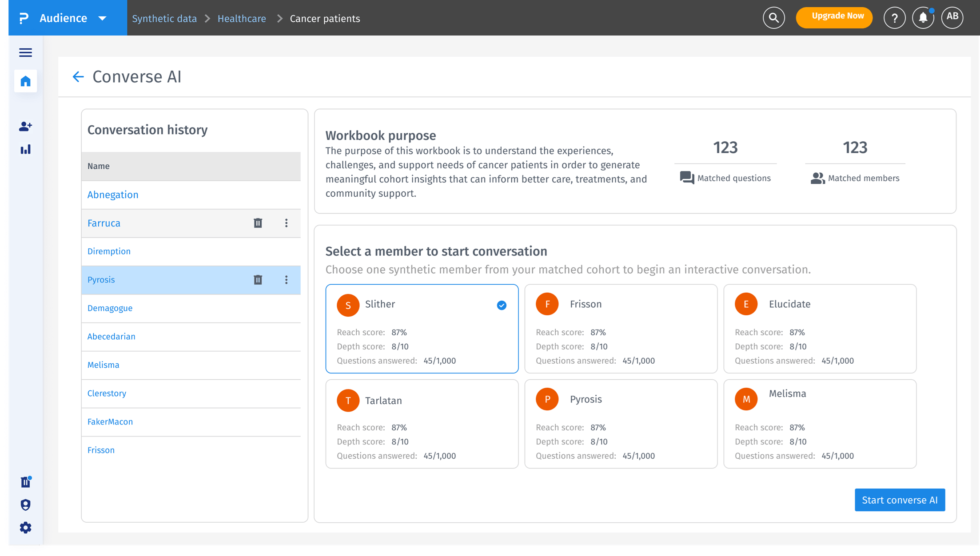Select the Tarlatan member card
The image size is (980, 556).
[422, 423]
